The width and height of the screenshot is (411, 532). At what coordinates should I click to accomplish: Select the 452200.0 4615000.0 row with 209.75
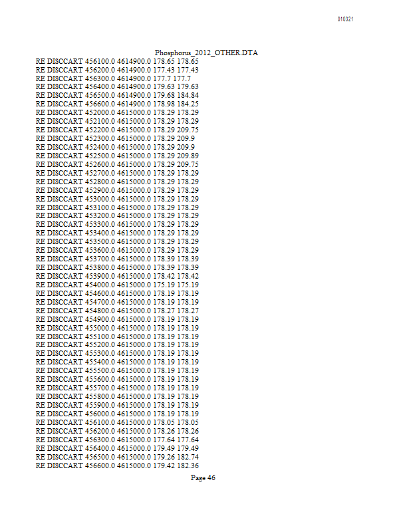click(x=117, y=130)
